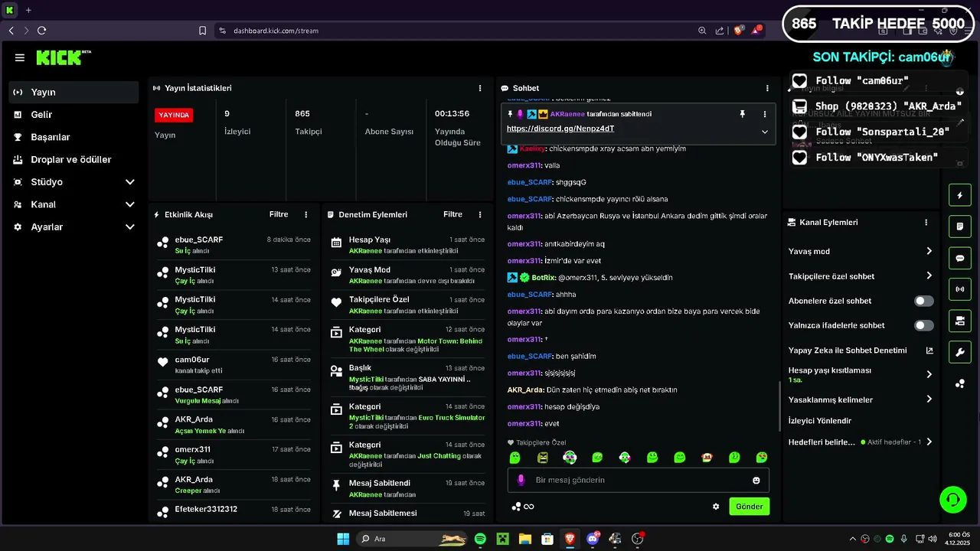Click the points infinity icon below chat
980x551 pixels.
click(523, 507)
